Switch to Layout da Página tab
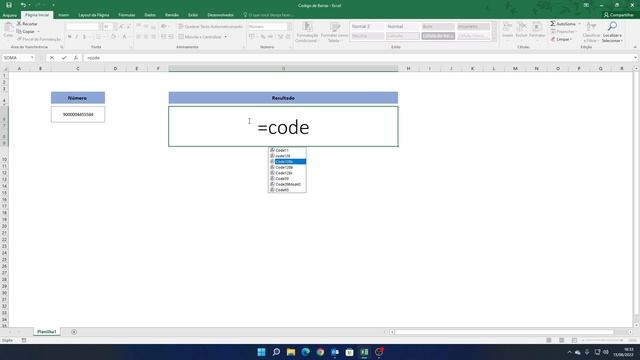The image size is (640, 360). pos(94,15)
